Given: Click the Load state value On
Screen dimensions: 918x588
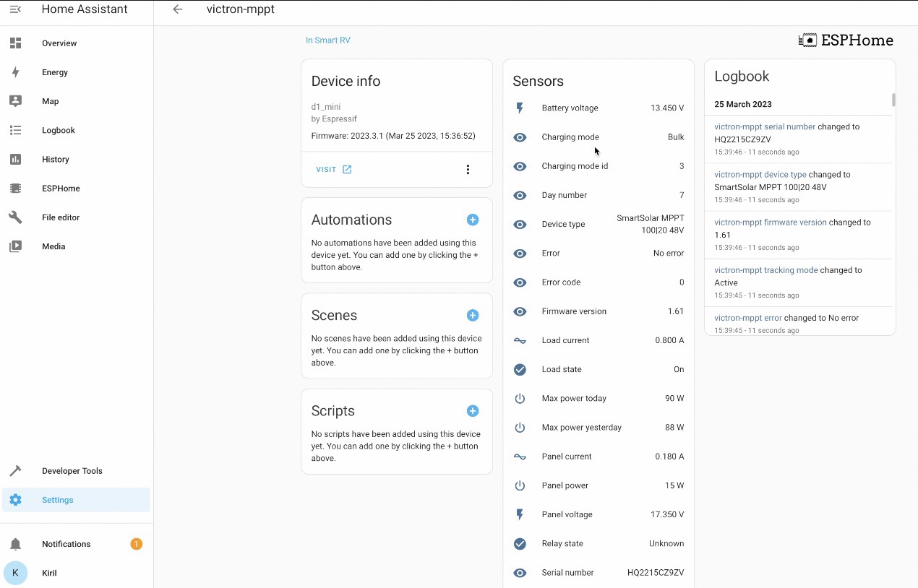Looking at the screenshot, I should tap(679, 369).
